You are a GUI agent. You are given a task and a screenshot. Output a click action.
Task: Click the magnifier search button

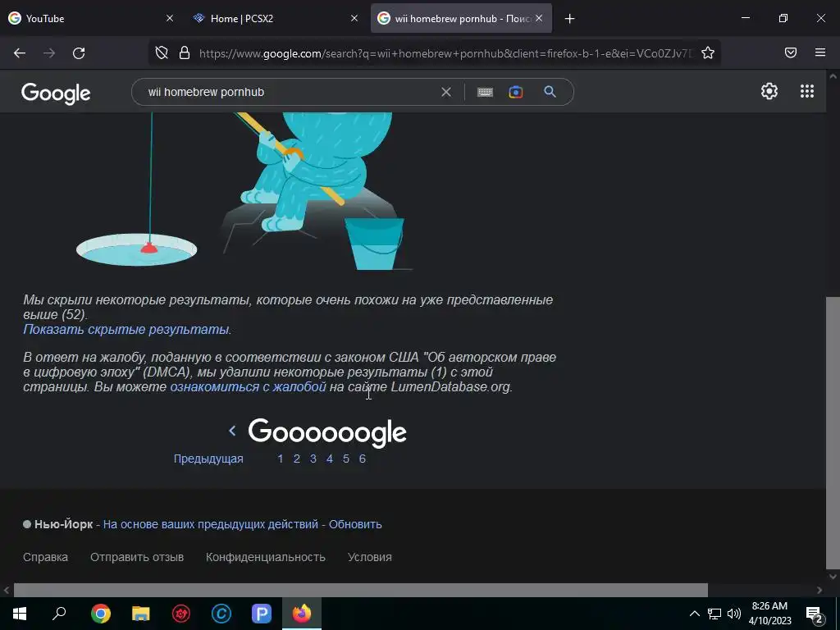550,92
